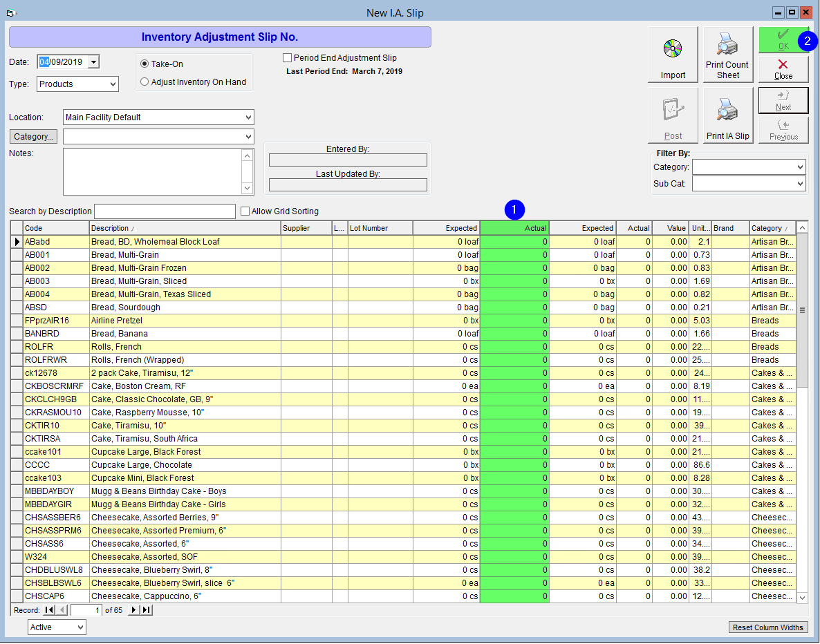Click 'Airline Pretzel' description cell
Screen dimensions: 820x644
185,321
